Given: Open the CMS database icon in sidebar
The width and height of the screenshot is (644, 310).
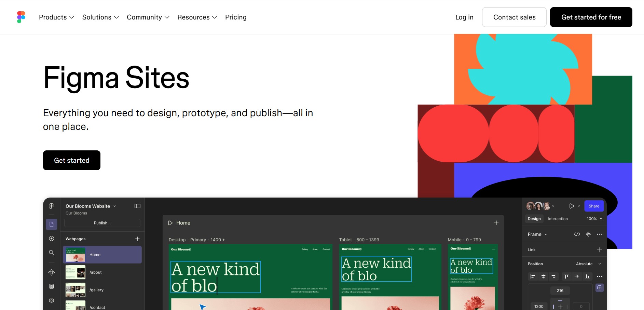Looking at the screenshot, I should pos(51,286).
